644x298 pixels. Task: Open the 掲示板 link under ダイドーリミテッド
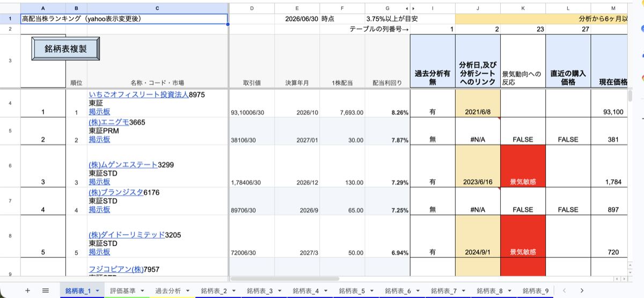point(99,252)
